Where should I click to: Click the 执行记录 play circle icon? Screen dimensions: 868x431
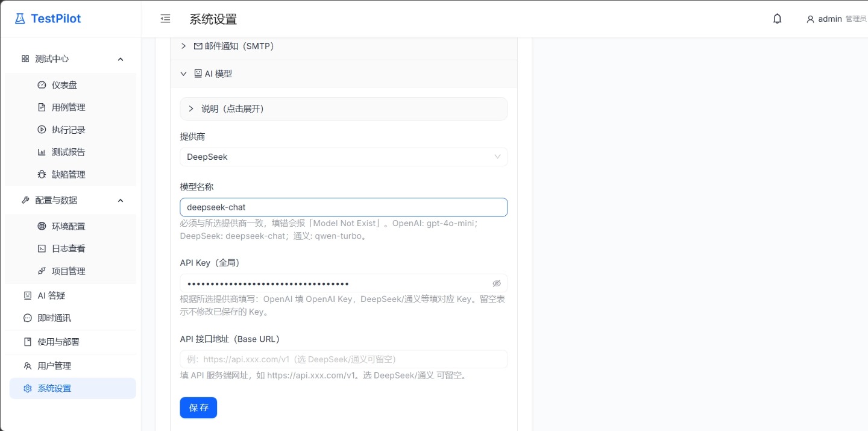[x=42, y=130]
